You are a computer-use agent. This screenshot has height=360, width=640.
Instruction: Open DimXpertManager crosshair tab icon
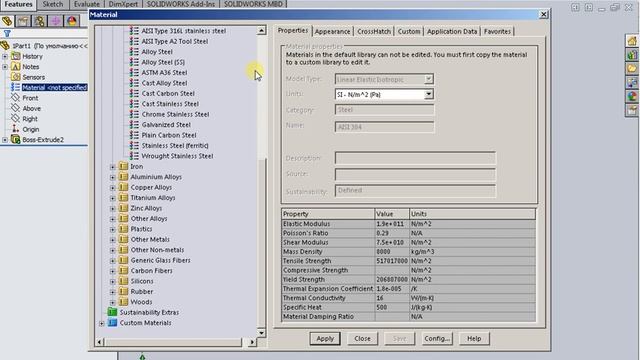click(x=56, y=21)
